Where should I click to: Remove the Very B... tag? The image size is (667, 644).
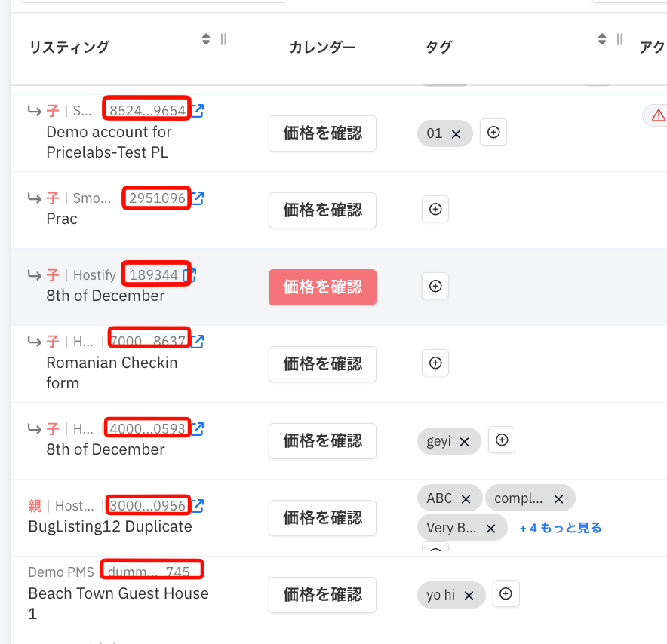[x=491, y=529]
